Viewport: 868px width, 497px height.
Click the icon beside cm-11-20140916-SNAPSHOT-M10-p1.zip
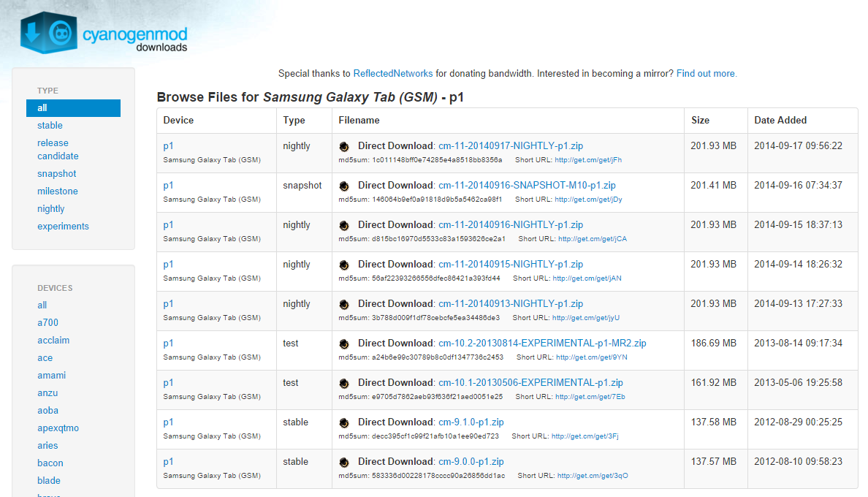point(344,186)
